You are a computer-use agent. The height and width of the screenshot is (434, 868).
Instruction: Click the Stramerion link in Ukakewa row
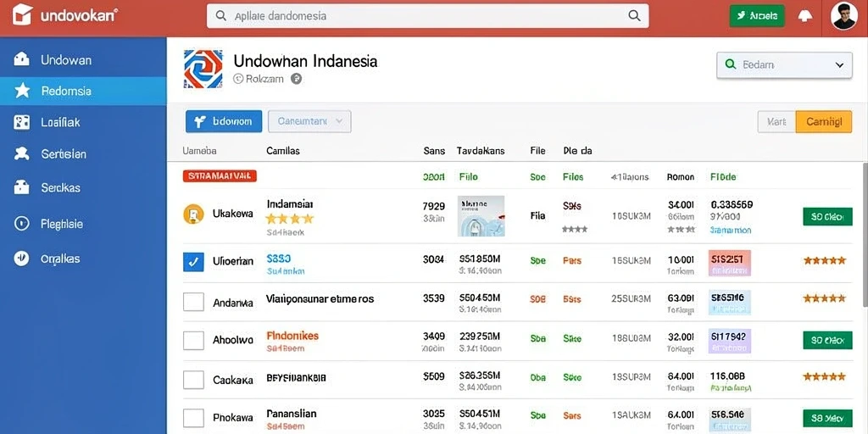[x=731, y=230]
